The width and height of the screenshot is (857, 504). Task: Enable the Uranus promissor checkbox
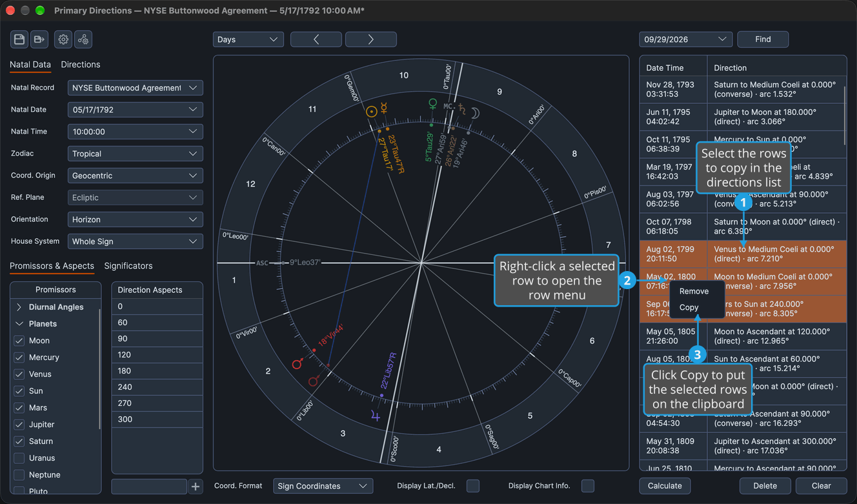point(19,458)
